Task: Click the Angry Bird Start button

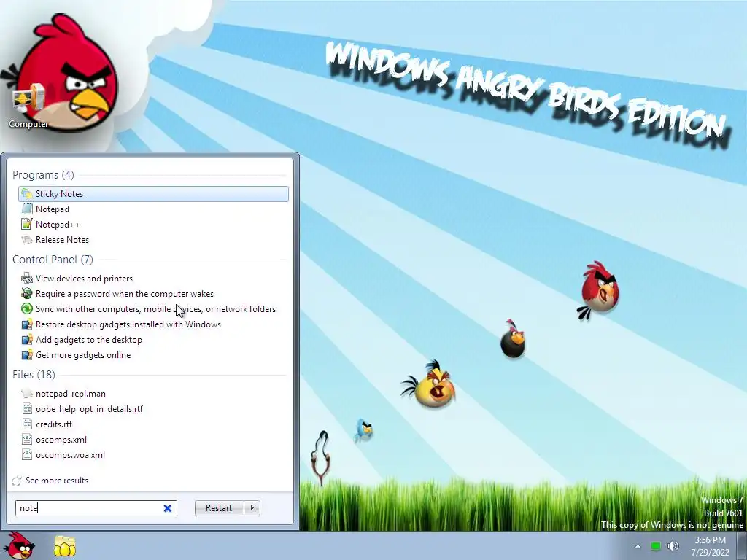Action: pos(19,545)
